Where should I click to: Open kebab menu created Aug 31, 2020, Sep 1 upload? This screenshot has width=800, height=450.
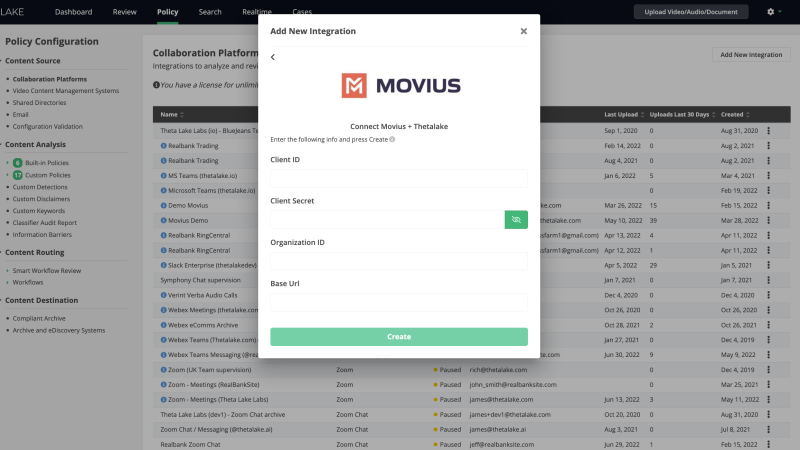click(768, 131)
